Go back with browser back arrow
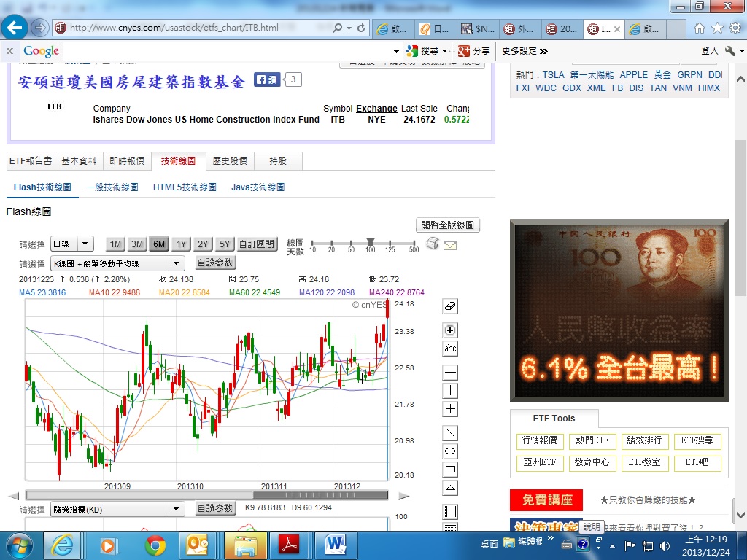The width and height of the screenshot is (747, 560). tap(15, 28)
